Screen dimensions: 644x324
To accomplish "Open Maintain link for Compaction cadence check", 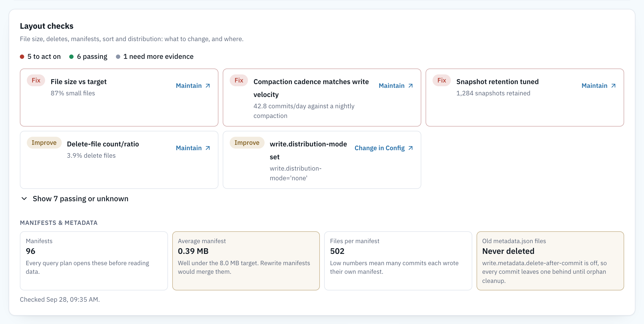I will pos(396,86).
